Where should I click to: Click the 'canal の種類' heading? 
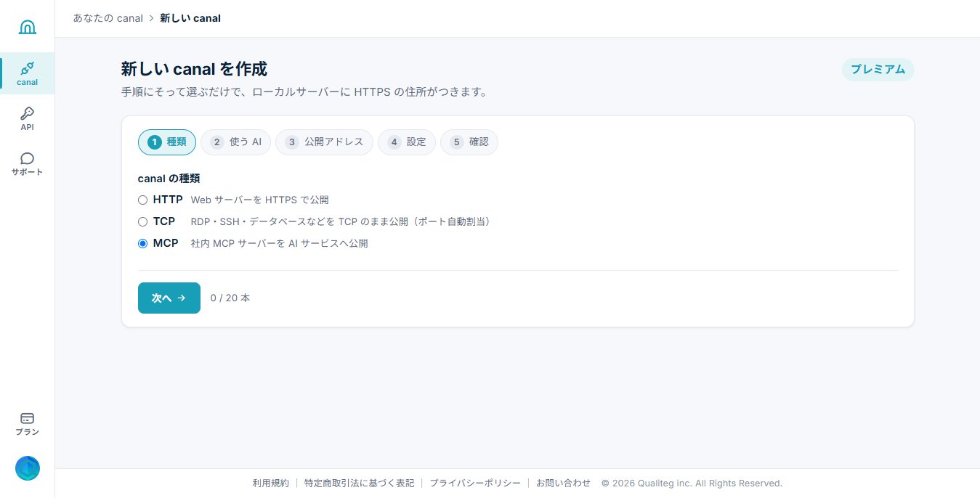169,179
